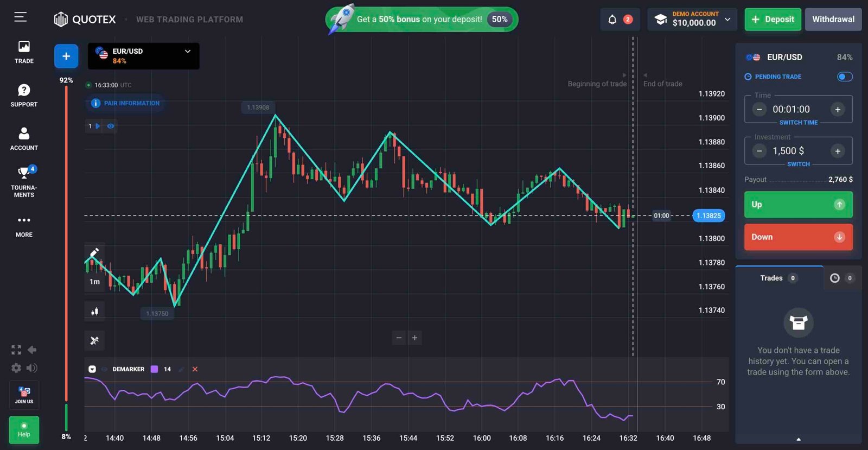Click Switch Time link
This screenshot has height=450, width=868.
click(799, 123)
